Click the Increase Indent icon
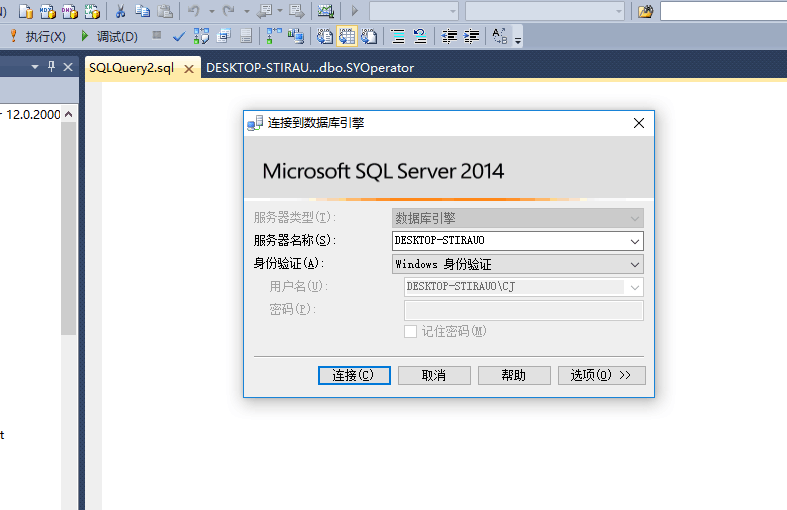787x510 pixels. (x=471, y=36)
